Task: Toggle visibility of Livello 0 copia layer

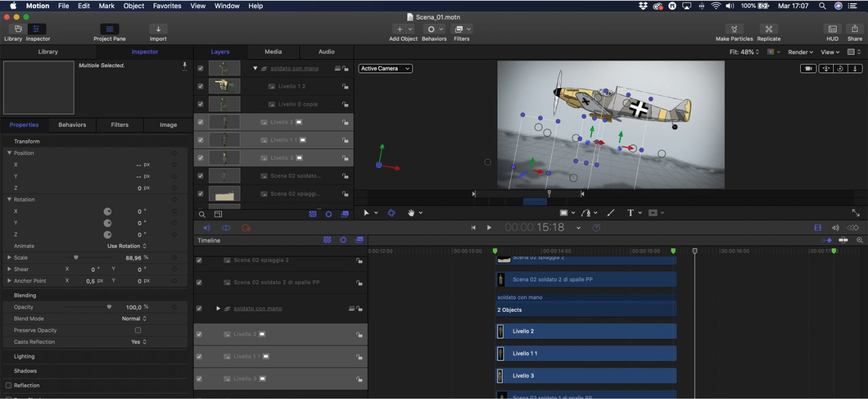Action: pos(200,104)
